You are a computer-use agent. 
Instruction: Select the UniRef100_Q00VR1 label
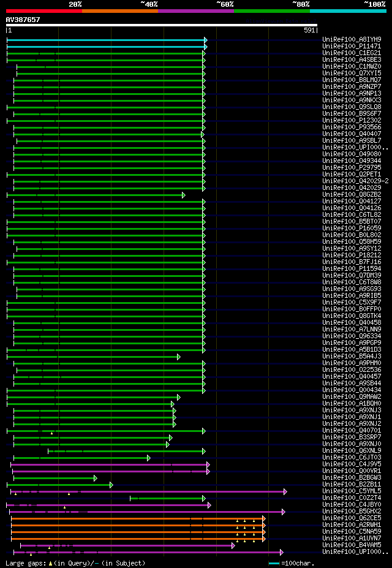(352, 471)
